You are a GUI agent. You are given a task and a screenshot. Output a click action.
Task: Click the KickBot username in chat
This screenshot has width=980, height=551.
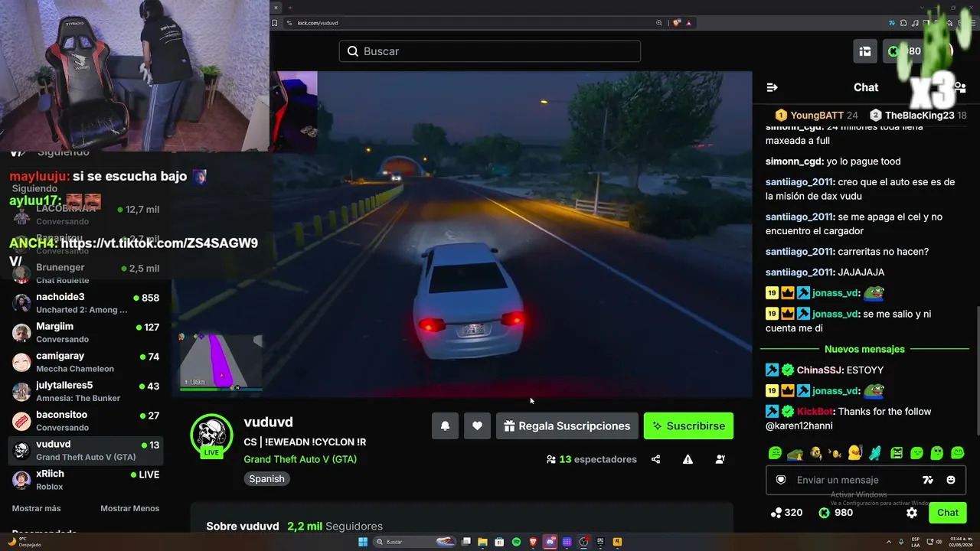coord(815,412)
